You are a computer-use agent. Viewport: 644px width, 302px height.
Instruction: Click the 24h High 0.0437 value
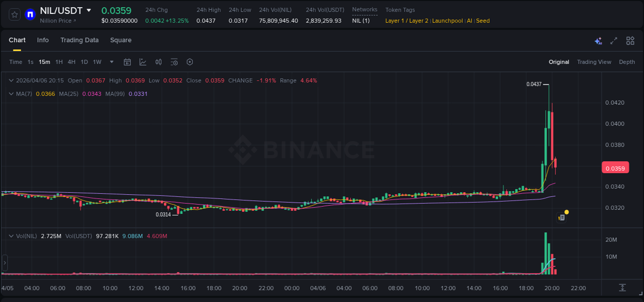pos(206,21)
